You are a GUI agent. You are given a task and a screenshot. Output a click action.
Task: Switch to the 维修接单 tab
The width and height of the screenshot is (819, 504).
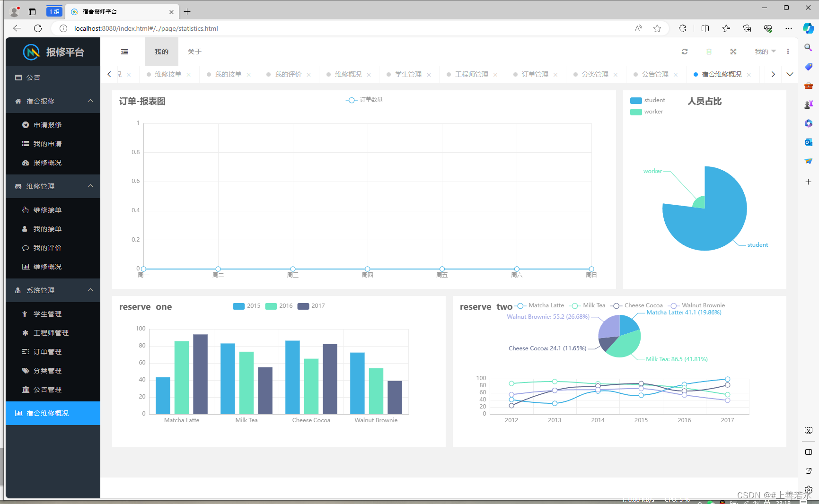pyautogui.click(x=168, y=74)
